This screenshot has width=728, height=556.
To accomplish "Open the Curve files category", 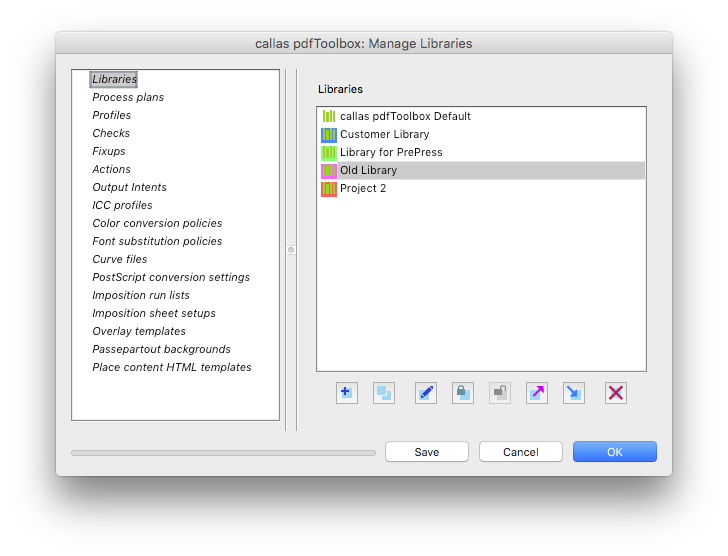I will click(119, 259).
